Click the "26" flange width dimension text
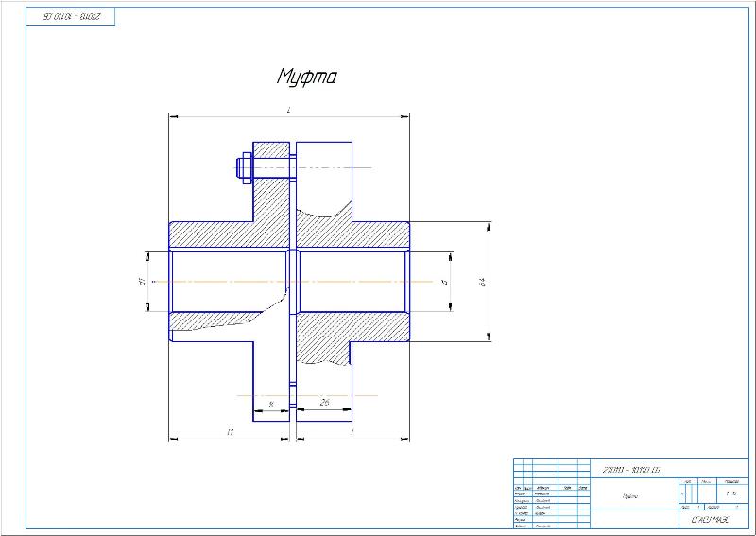Viewport: 756px width, 536px height. 324,402
